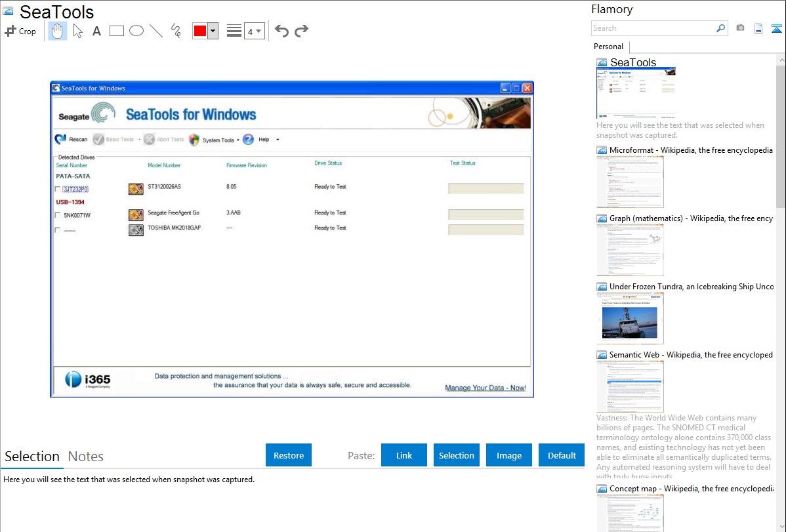The image size is (786, 532).
Task: Open the SeaTools snapshot thumbnail in the sidebar
Action: tap(636, 92)
